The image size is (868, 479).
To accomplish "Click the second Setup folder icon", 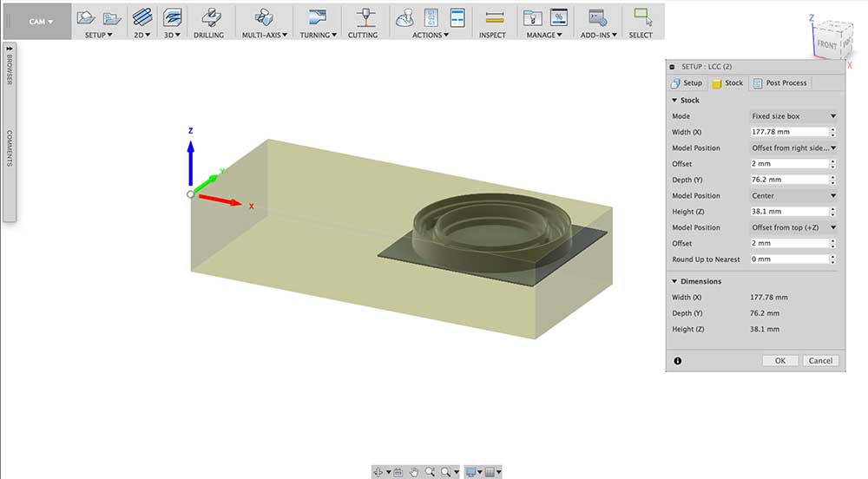I will [x=112, y=18].
